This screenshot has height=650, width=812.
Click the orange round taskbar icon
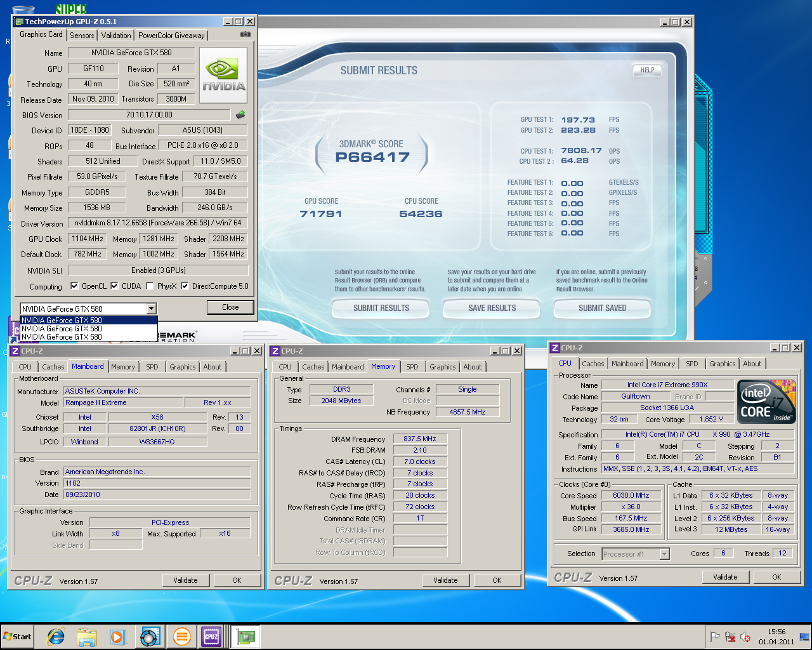tap(181, 637)
